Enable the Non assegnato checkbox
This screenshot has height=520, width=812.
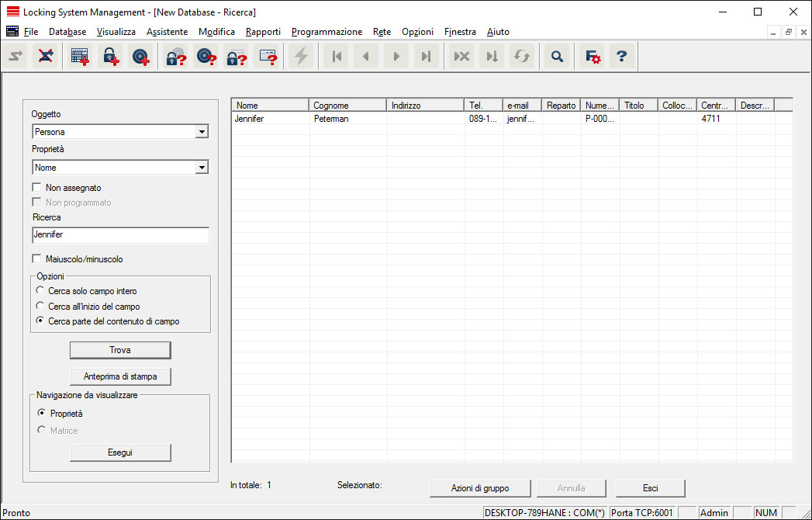pyautogui.click(x=37, y=188)
